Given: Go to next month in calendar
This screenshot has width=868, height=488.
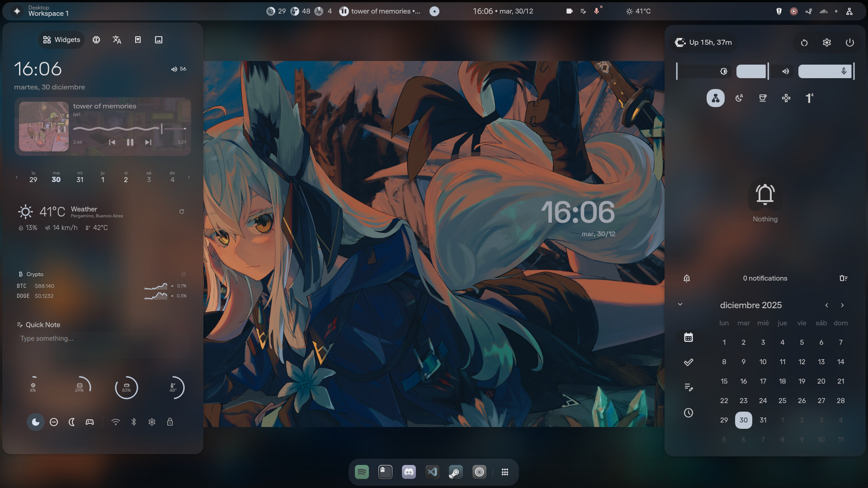Looking at the screenshot, I should point(842,305).
